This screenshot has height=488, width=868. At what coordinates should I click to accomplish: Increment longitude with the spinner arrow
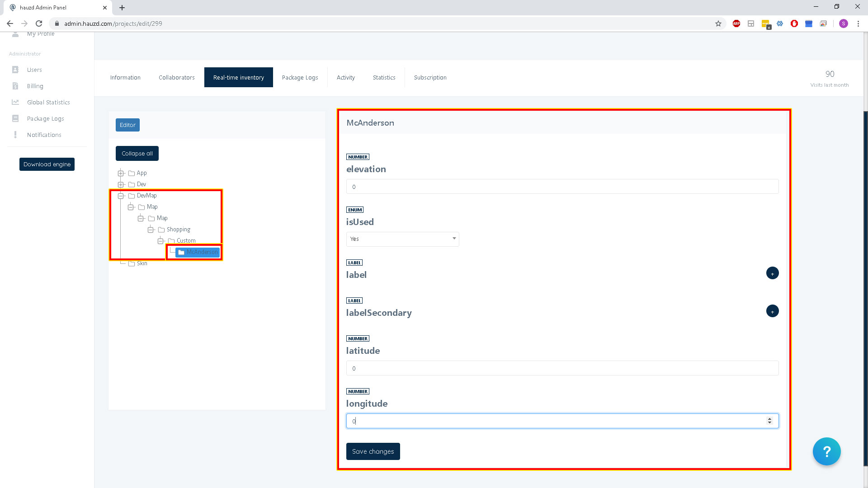[x=769, y=419]
